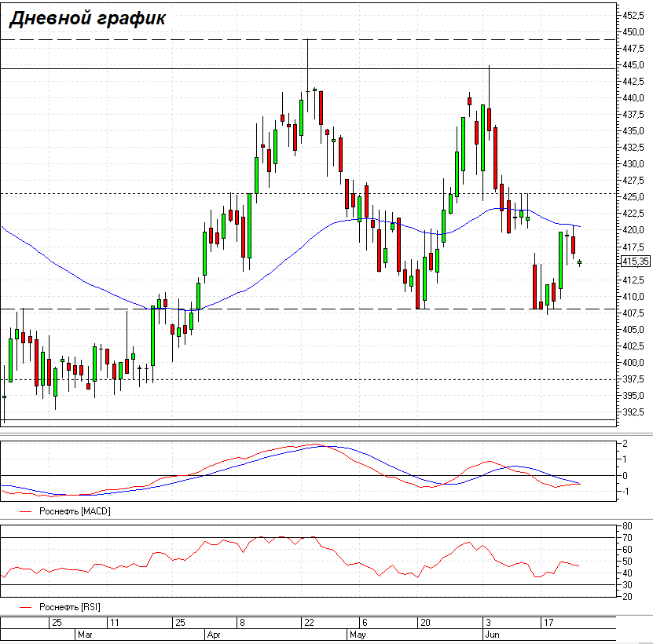
Task: Click the last small green candle near 415
Action: [580, 262]
